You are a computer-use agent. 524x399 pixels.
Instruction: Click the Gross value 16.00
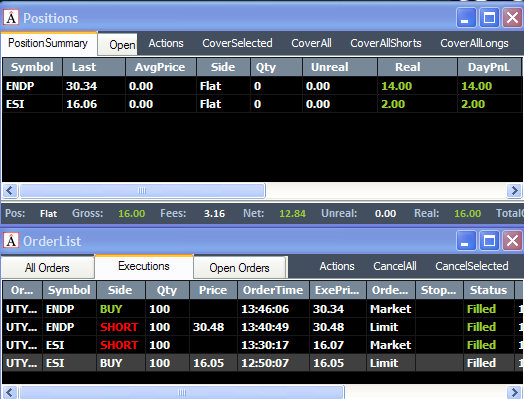[132, 214]
